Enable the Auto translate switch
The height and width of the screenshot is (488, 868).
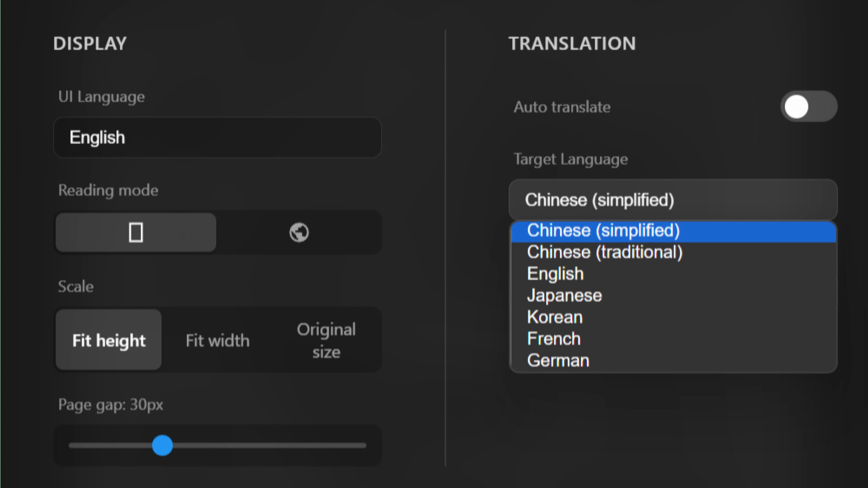point(808,107)
